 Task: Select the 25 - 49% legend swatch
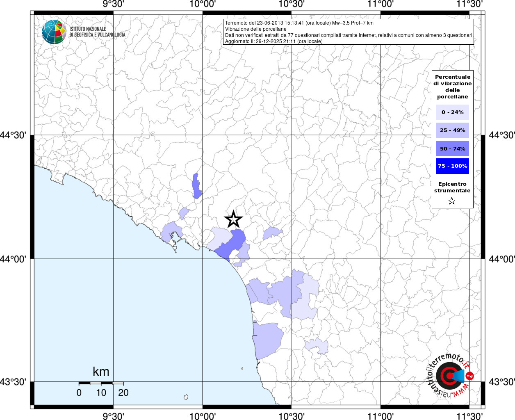click(x=453, y=130)
